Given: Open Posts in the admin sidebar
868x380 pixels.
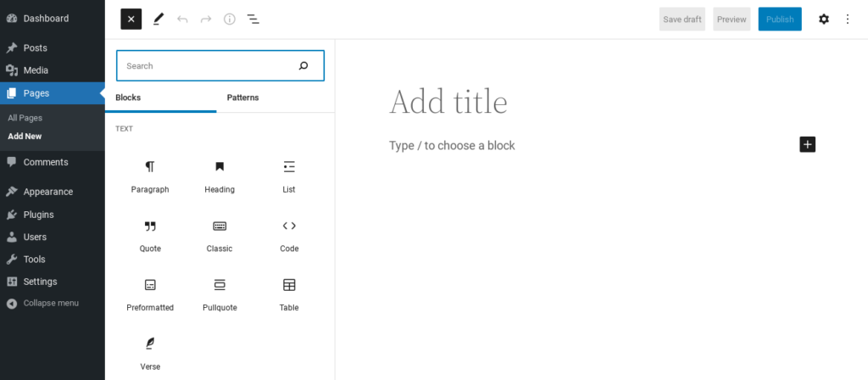Looking at the screenshot, I should point(53,48).
